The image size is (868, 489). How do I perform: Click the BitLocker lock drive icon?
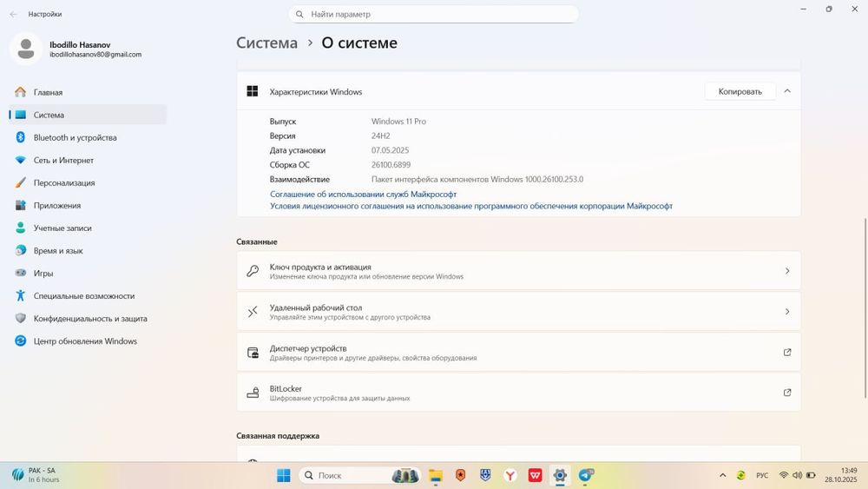(x=253, y=393)
